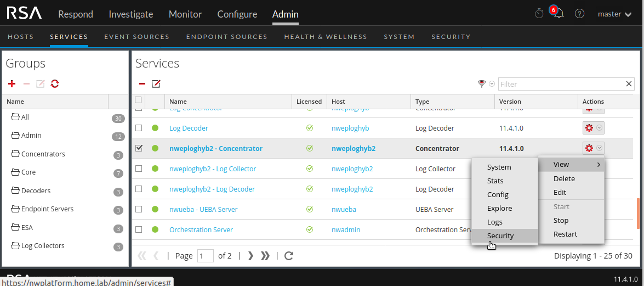This screenshot has height=286, width=644.
Task: Open the nweploghyb2 - Log Collector link
Action: (x=213, y=169)
